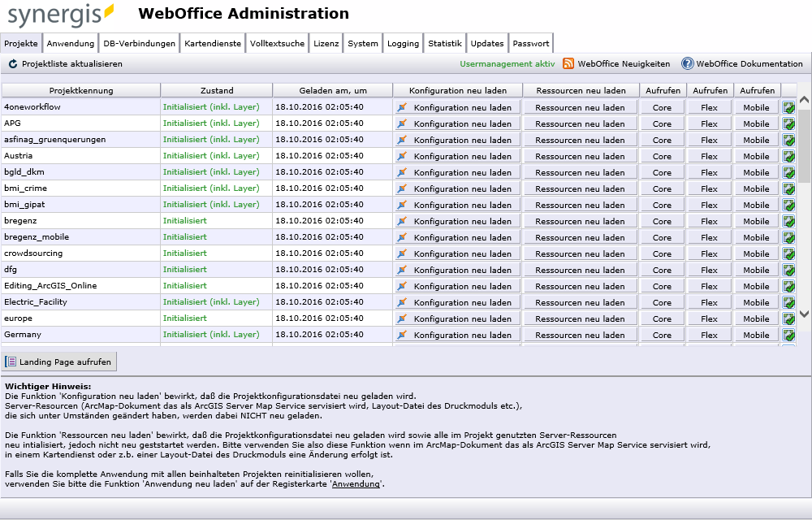Click the green reload-status icon for europe
The width and height of the screenshot is (812, 520).
tap(787, 318)
